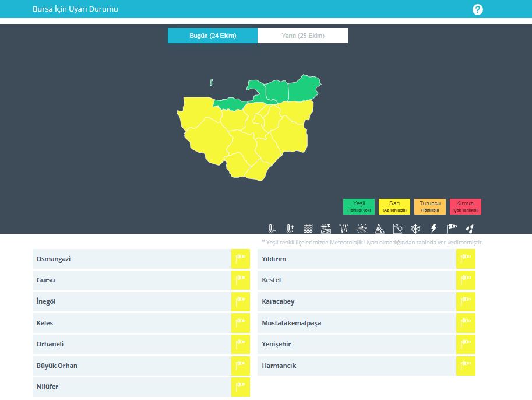Select the fog waves icon
532x400 pixels.
[x=308, y=229]
